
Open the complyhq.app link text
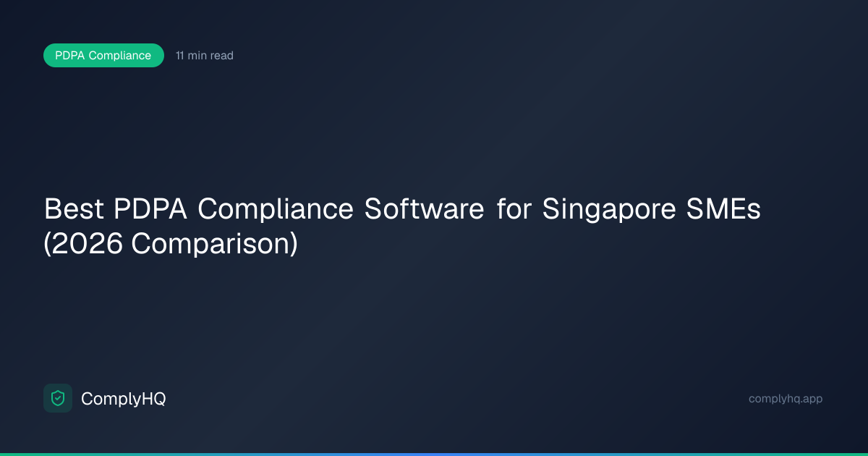(786, 399)
